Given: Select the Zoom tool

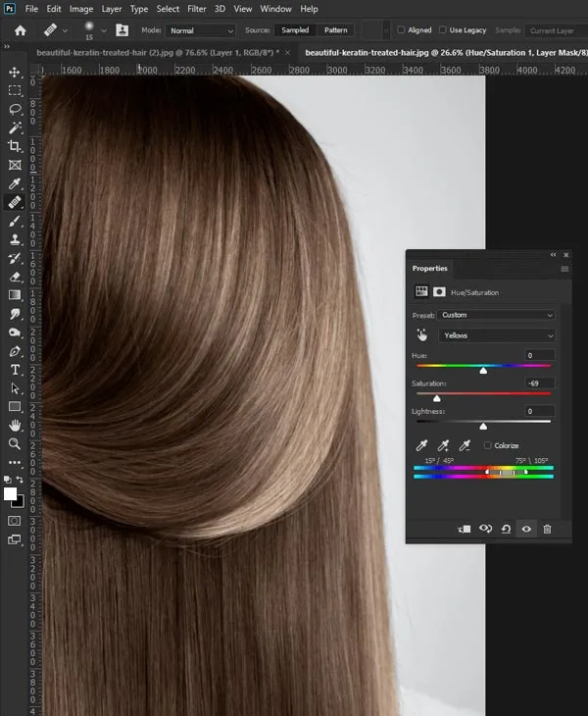Looking at the screenshot, I should coord(15,443).
